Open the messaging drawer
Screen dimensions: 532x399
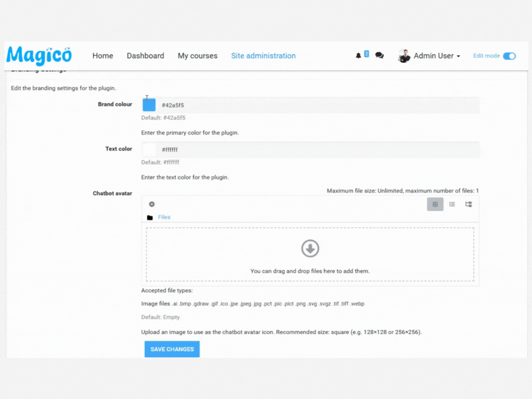pos(379,56)
